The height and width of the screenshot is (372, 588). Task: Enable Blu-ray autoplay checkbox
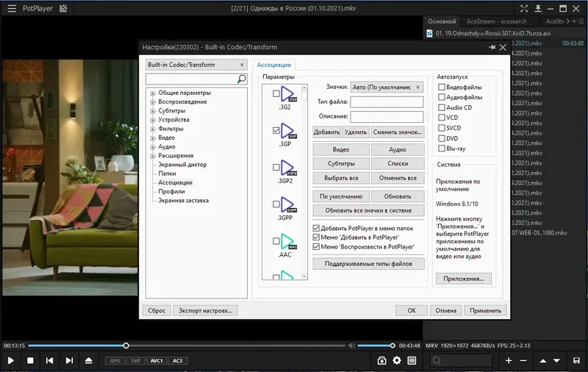point(442,148)
